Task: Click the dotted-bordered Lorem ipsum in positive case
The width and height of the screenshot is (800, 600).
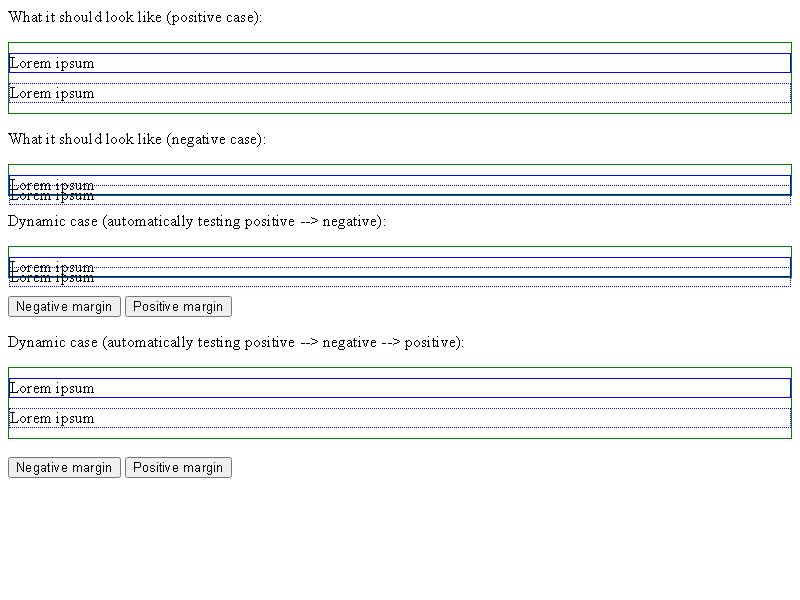Action: pos(52,93)
